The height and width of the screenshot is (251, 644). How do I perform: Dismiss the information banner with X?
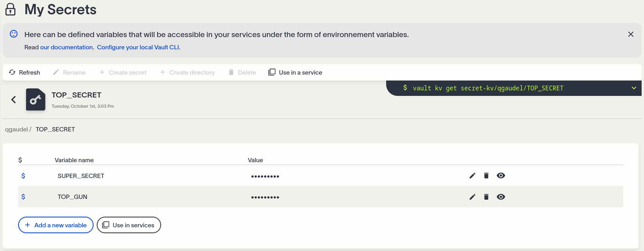(631, 34)
